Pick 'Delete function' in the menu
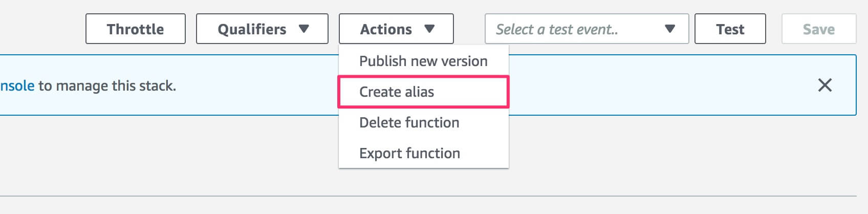Screen dimensions: 868x214 coord(409,123)
